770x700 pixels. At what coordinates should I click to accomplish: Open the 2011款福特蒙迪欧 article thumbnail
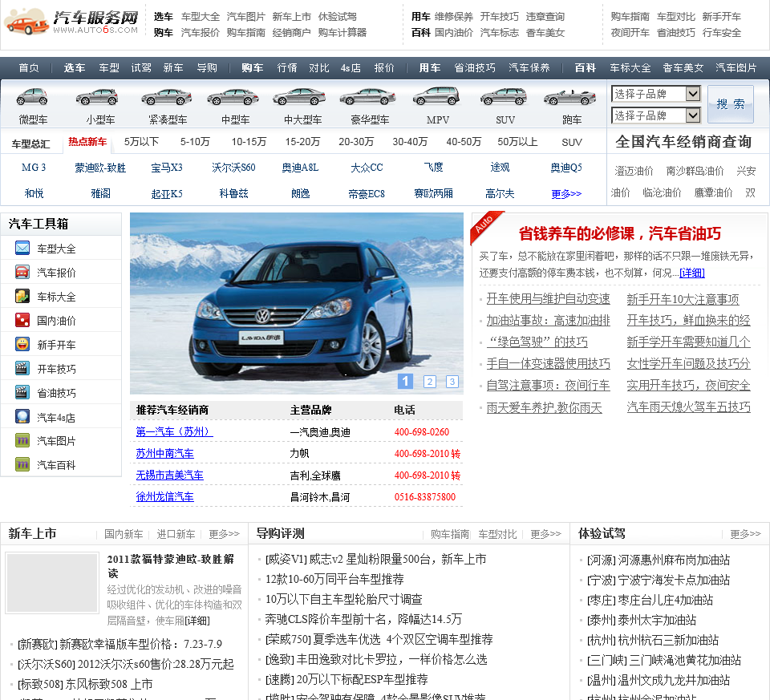pos(51,583)
